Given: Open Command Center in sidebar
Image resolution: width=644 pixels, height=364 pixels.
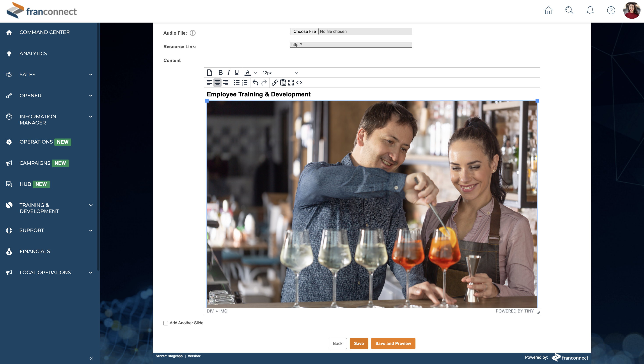Looking at the screenshot, I should click(44, 32).
